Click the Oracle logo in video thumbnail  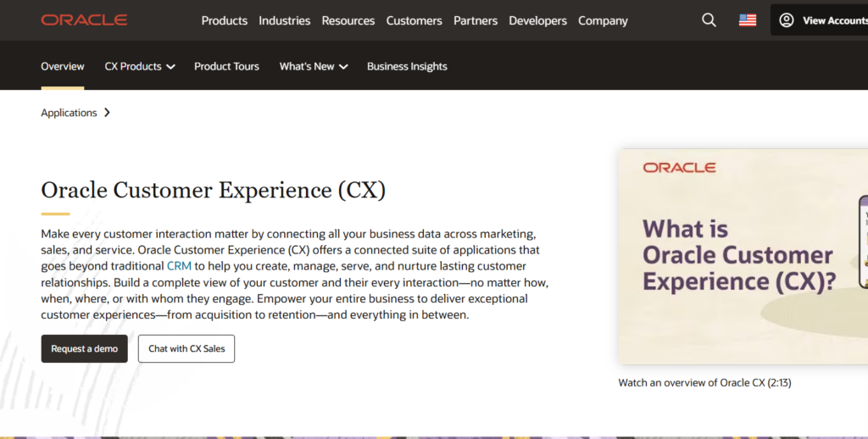(679, 168)
